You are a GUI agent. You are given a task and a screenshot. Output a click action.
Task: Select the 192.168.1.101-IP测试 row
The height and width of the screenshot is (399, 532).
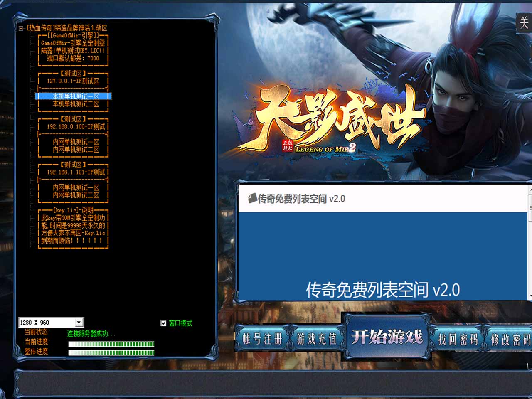[x=73, y=172]
